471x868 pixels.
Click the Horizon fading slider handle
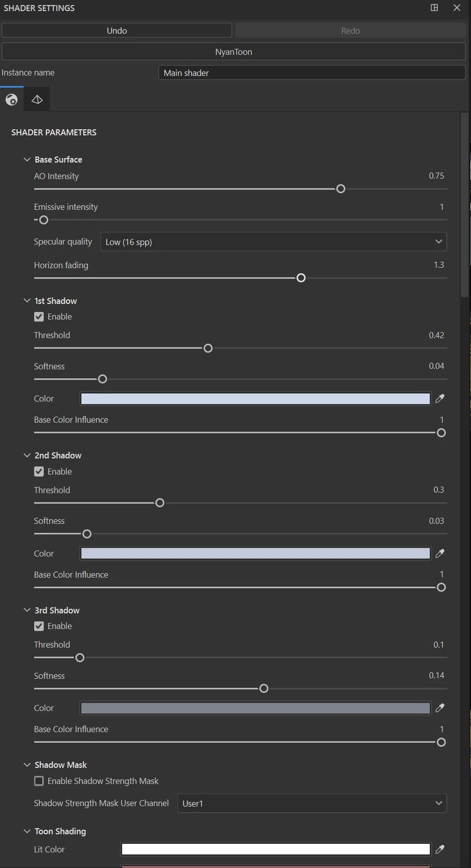pyautogui.click(x=301, y=278)
